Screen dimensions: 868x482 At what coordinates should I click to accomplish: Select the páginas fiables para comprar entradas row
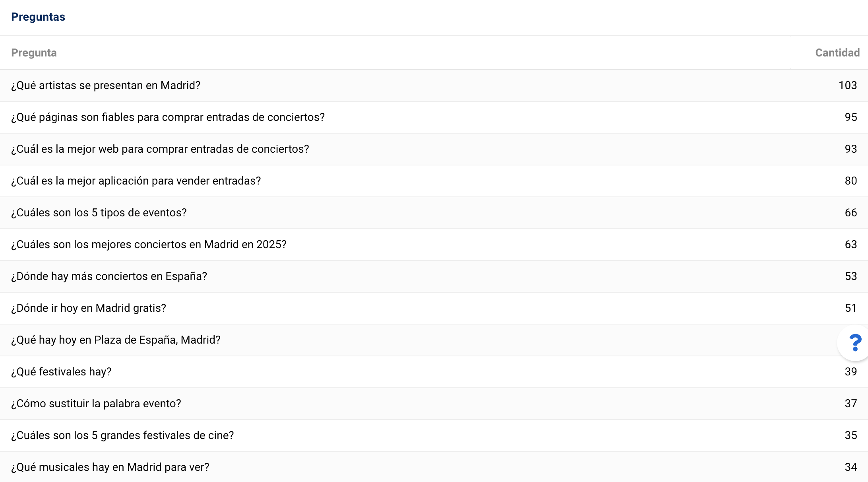click(x=168, y=117)
